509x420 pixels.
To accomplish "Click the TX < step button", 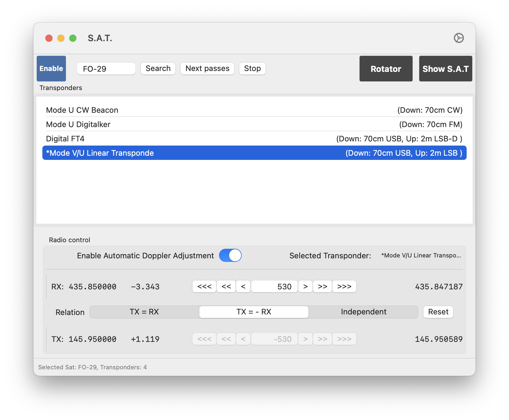I will click(243, 339).
